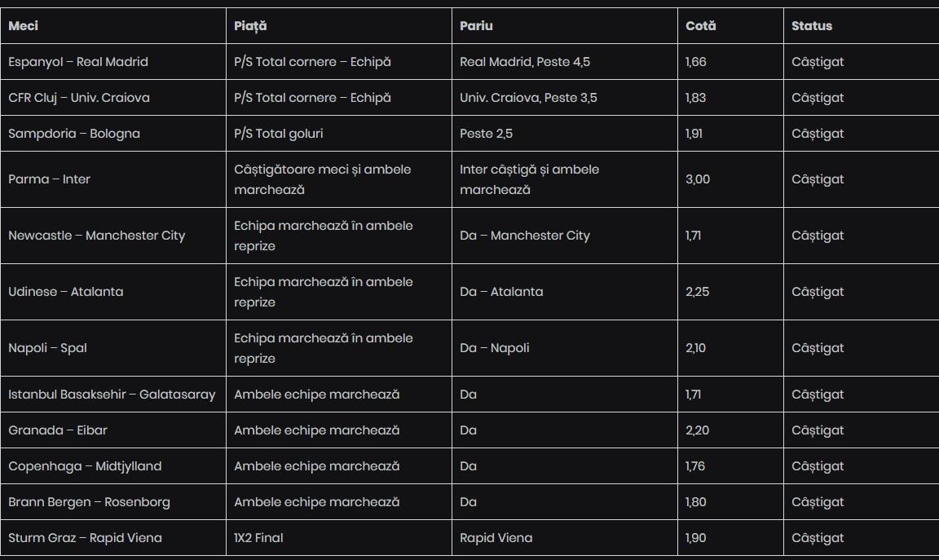Select the Espanyol – Real Madrid match cell
This screenshot has width=939, height=560.
pos(78,62)
